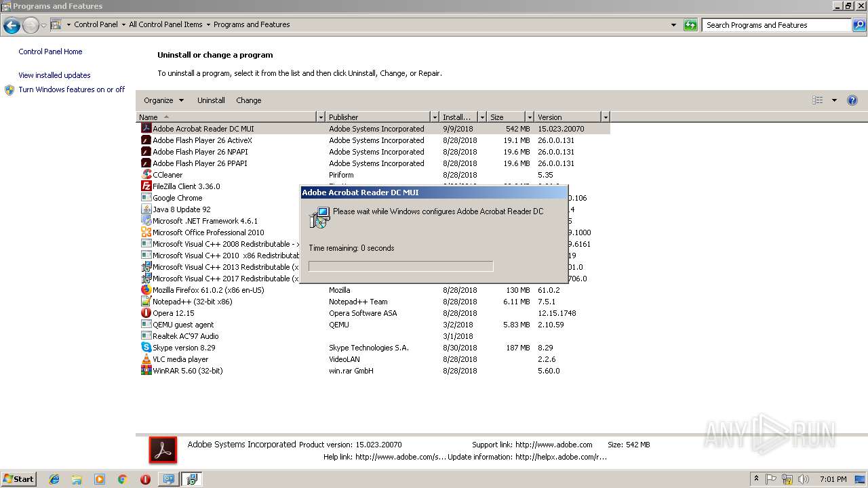Open Windows Explorer folder on taskbar
This screenshot has width=868, height=488.
[x=77, y=479]
